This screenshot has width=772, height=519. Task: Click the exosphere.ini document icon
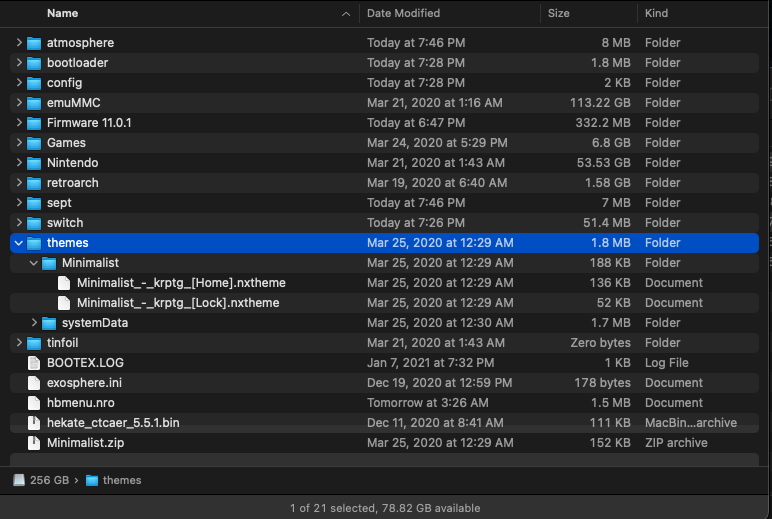pos(33,383)
